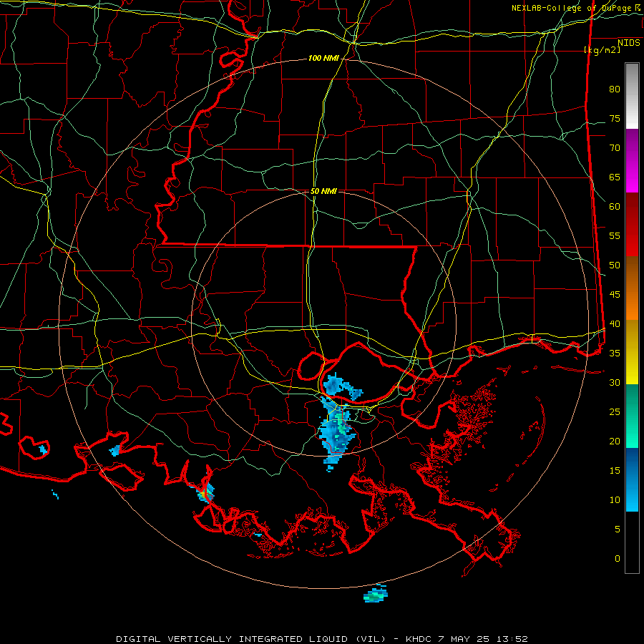The width and height of the screenshot is (644, 644).
Task: Pick the yellow segment of the color scale
Action: (632, 352)
